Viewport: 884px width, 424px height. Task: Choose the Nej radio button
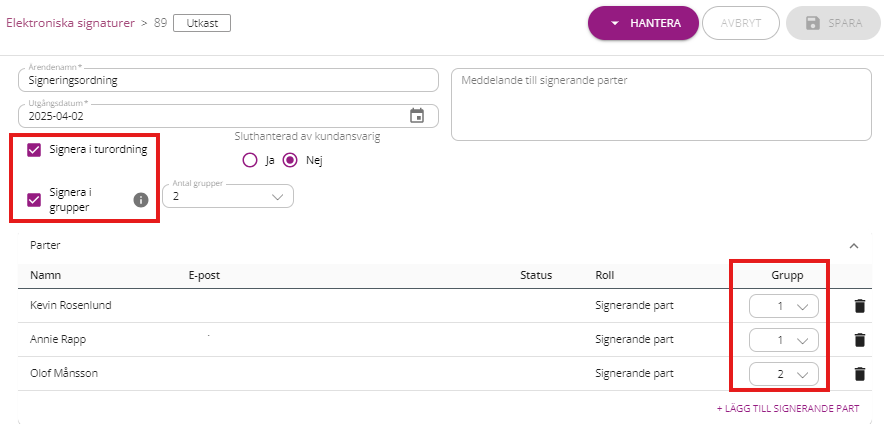(x=291, y=160)
